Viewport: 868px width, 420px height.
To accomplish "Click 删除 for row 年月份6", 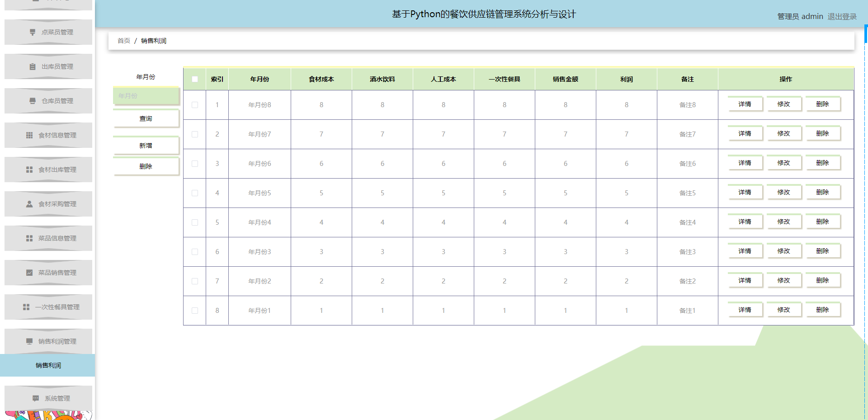I will coord(823,163).
